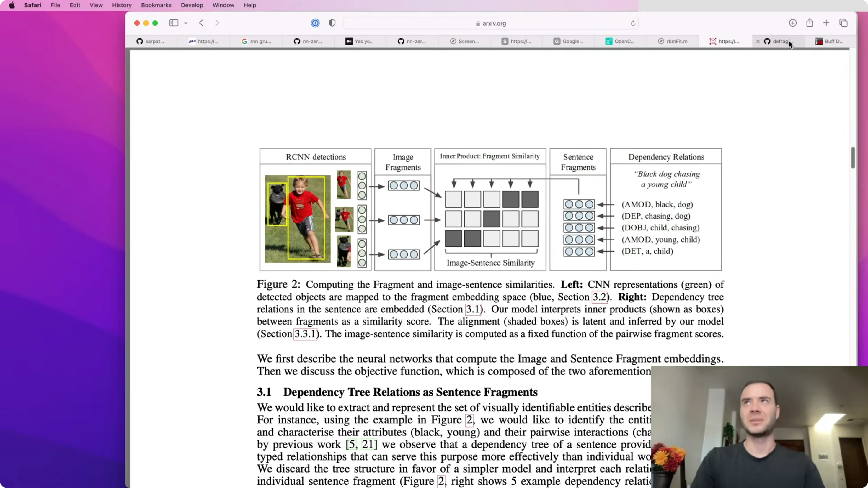
Task: Open the Edit menu
Action: (75, 5)
